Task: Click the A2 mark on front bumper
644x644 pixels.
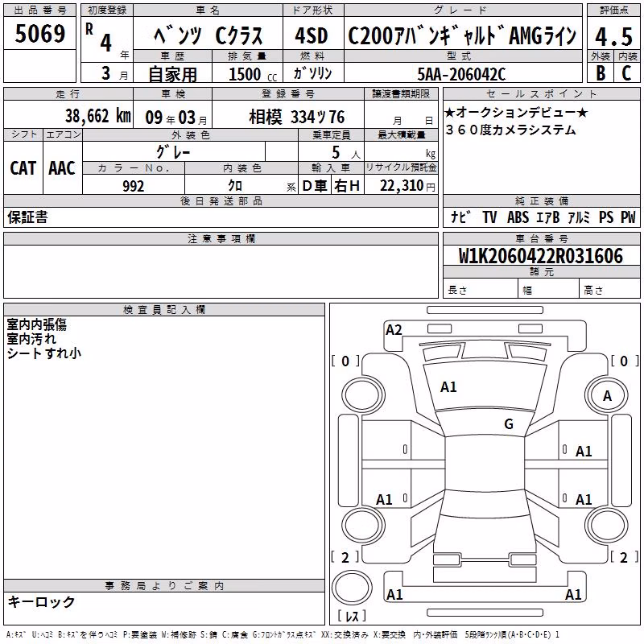Action: [394, 330]
